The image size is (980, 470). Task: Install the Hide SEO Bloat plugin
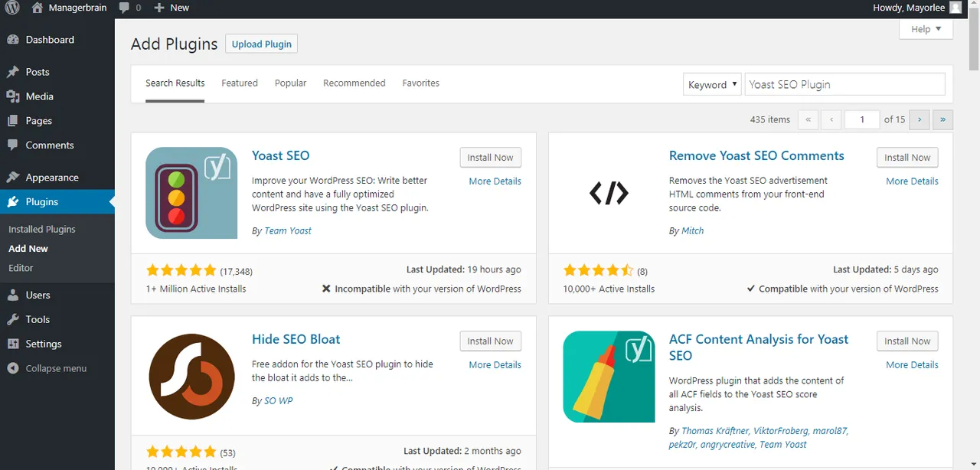491,341
